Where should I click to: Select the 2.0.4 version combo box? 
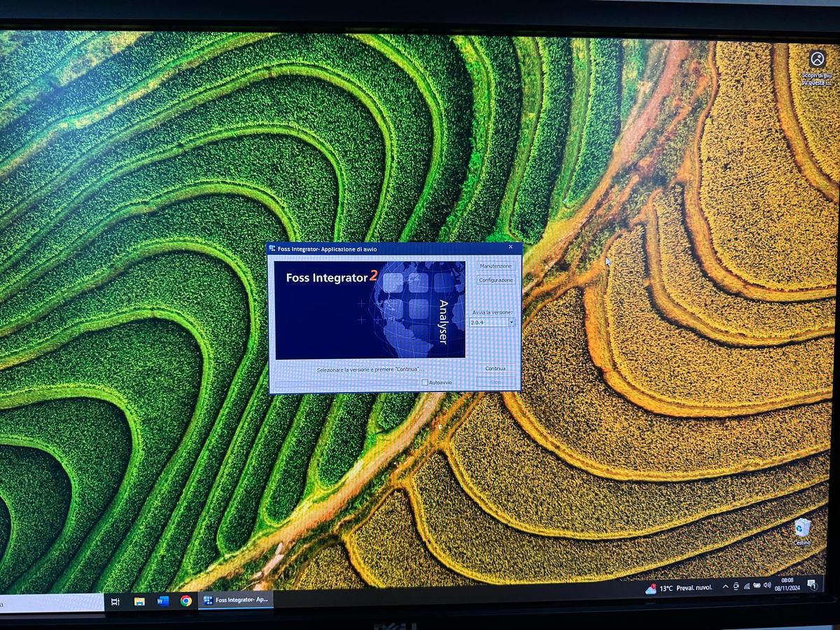[489, 323]
